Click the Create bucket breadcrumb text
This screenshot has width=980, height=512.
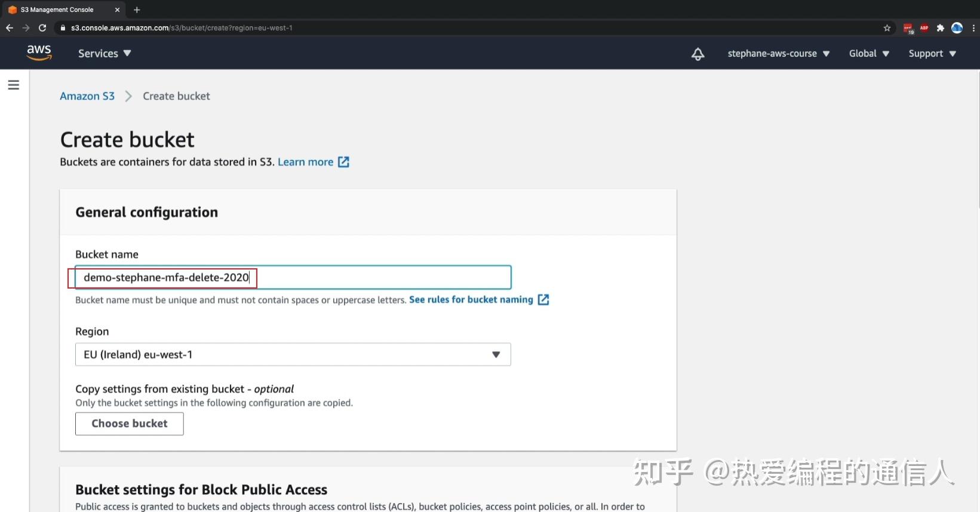pyautogui.click(x=176, y=96)
